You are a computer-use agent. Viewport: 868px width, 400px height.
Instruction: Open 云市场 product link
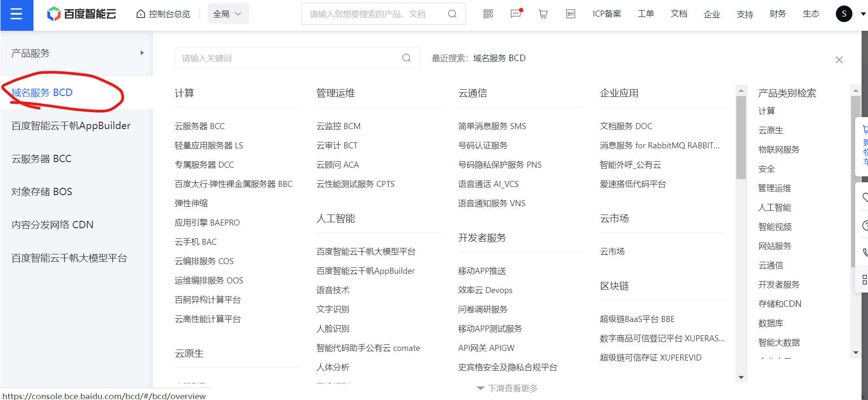tap(612, 252)
